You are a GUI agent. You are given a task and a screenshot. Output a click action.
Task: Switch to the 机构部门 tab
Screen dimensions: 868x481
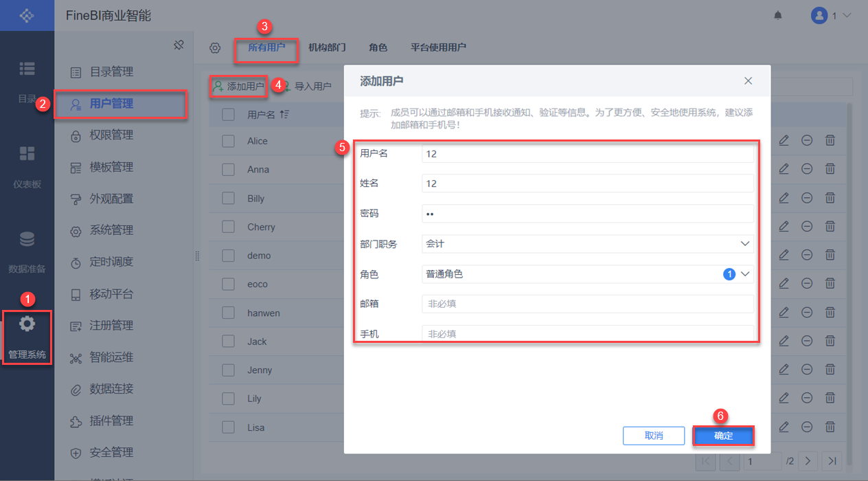327,47
